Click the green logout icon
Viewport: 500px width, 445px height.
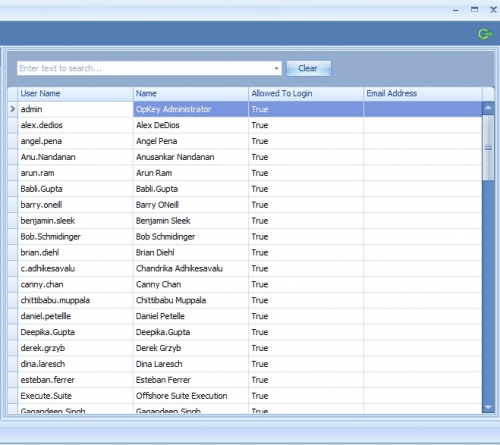pos(485,34)
